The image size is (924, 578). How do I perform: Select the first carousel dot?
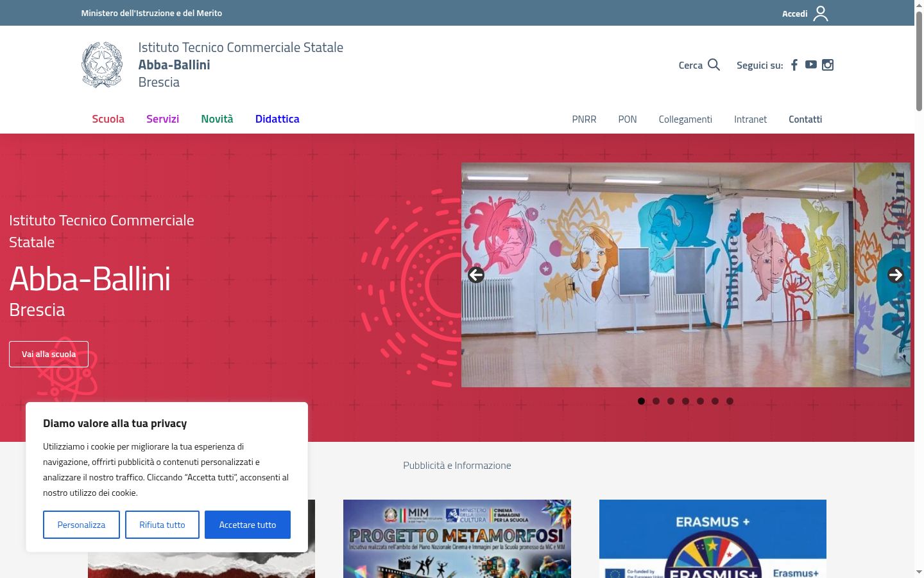[641, 401]
